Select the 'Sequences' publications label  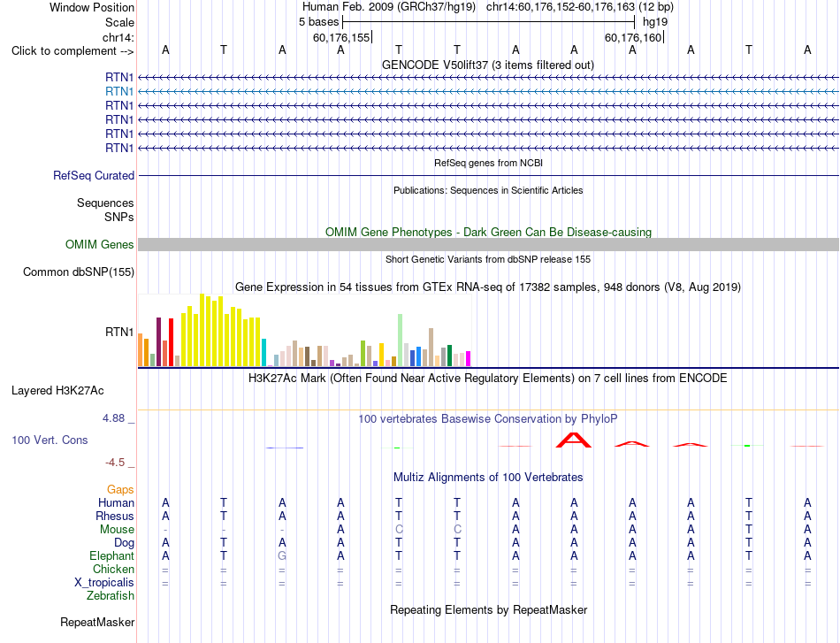(105, 203)
